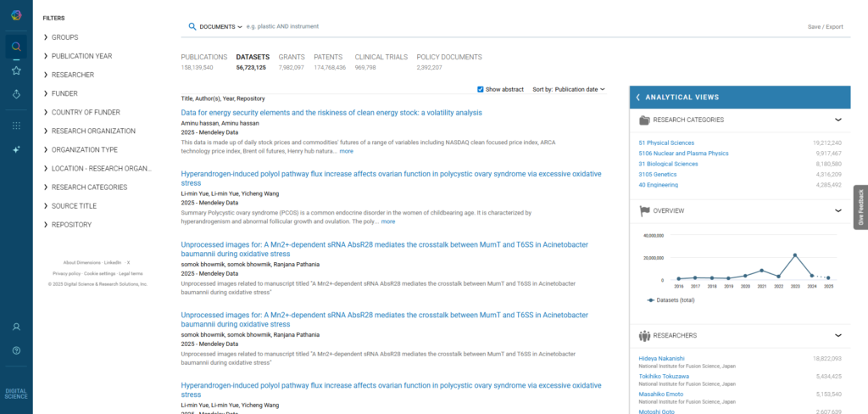Click the Dimensions logo icon
This screenshot has height=414, width=868.
click(16, 14)
